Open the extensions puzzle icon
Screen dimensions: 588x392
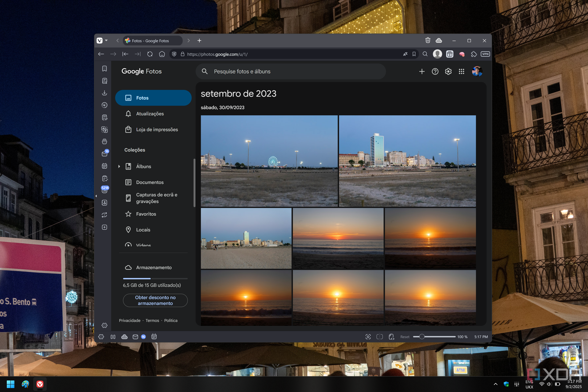(x=474, y=54)
